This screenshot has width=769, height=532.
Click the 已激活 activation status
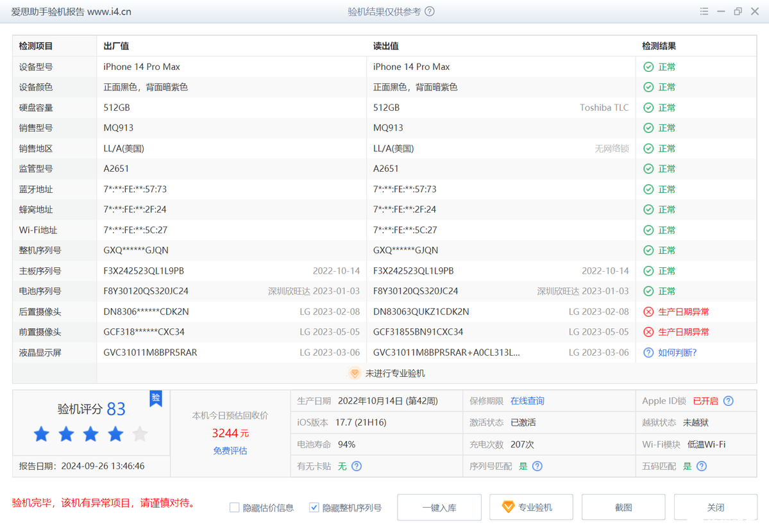(x=523, y=422)
